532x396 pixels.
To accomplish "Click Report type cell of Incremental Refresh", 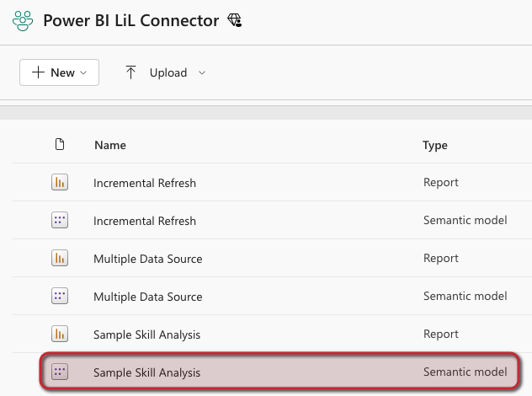I will [441, 183].
